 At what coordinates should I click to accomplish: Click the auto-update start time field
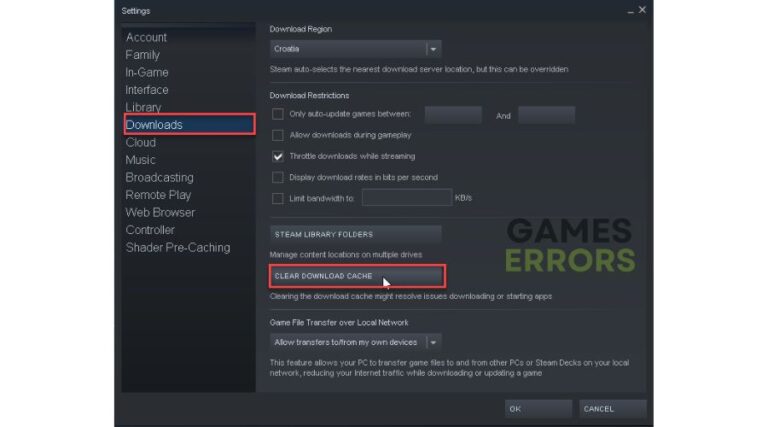(453, 115)
